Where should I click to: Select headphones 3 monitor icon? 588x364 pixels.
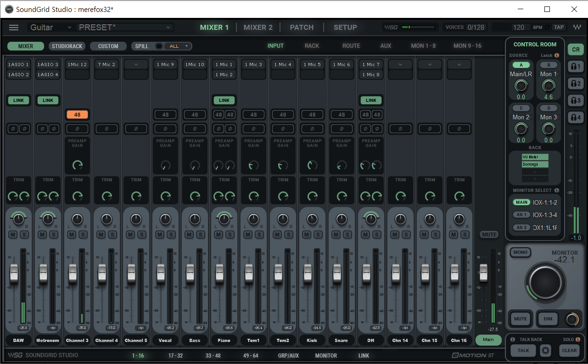(576, 101)
